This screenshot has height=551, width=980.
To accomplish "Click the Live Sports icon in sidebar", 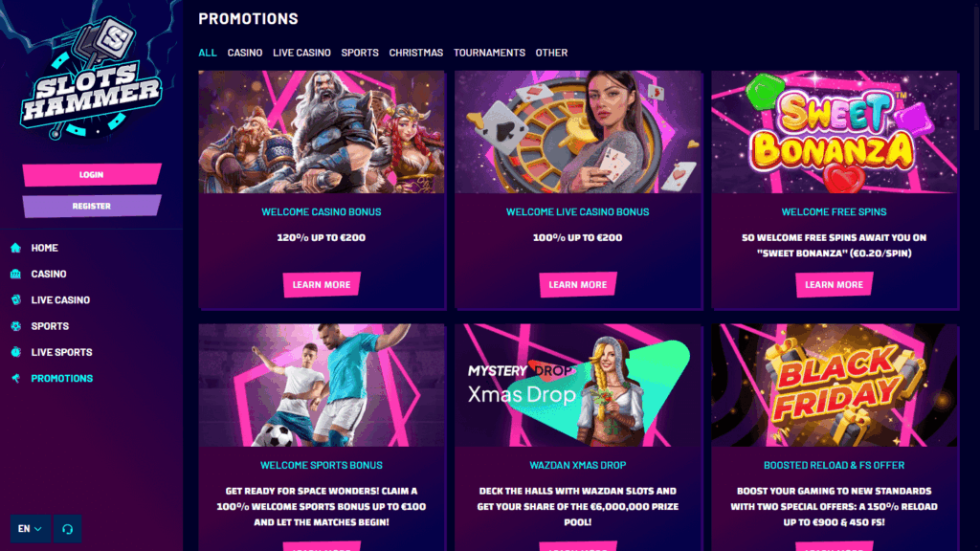I will tap(15, 352).
